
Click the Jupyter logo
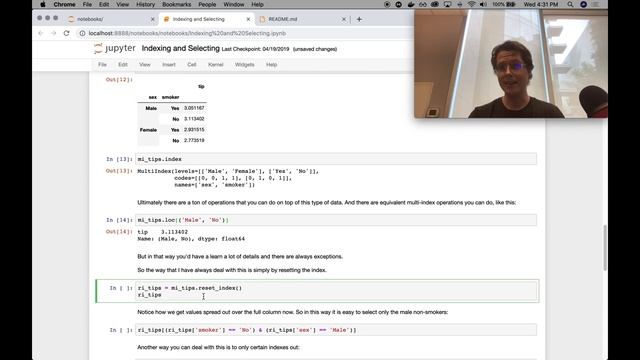[x=115, y=49]
